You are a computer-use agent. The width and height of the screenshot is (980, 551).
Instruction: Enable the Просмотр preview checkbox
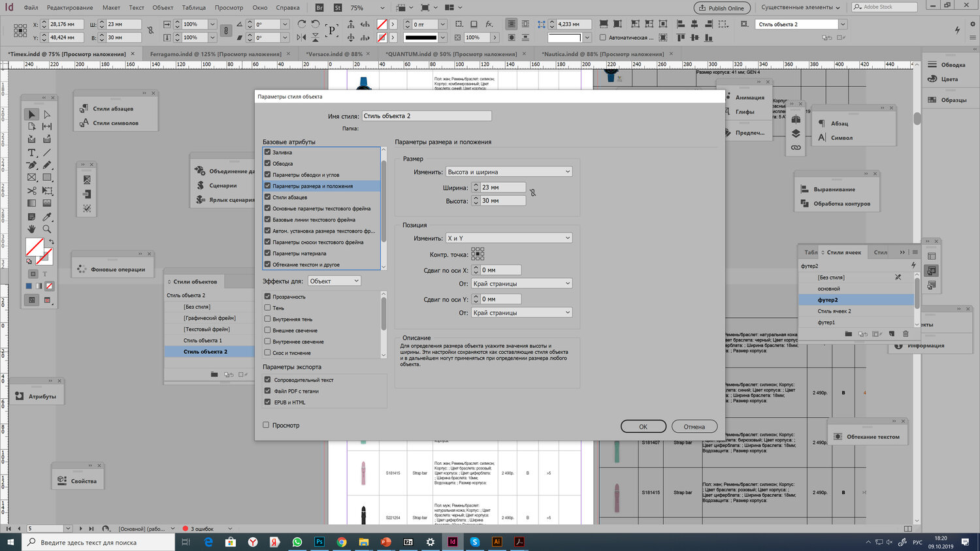point(266,425)
